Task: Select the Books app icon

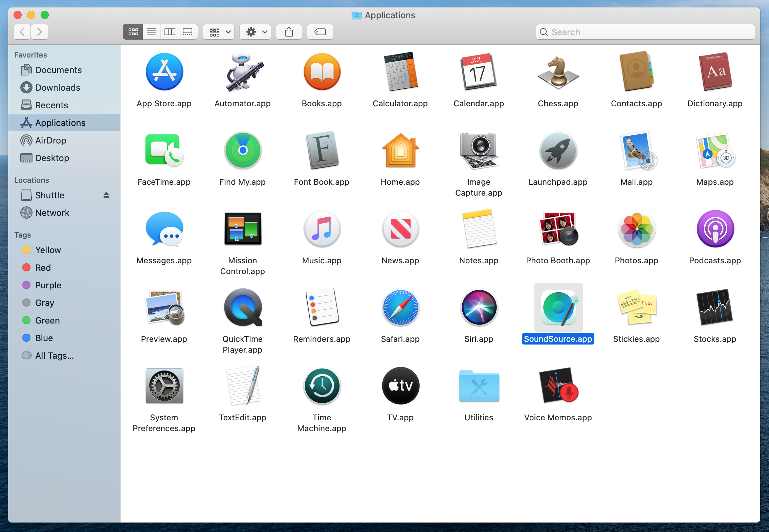Action: coord(322,72)
